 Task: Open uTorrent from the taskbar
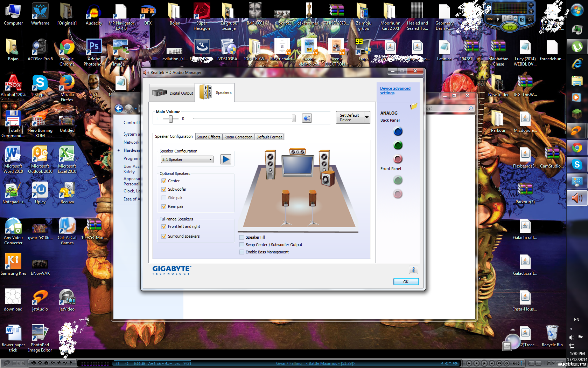(577, 47)
